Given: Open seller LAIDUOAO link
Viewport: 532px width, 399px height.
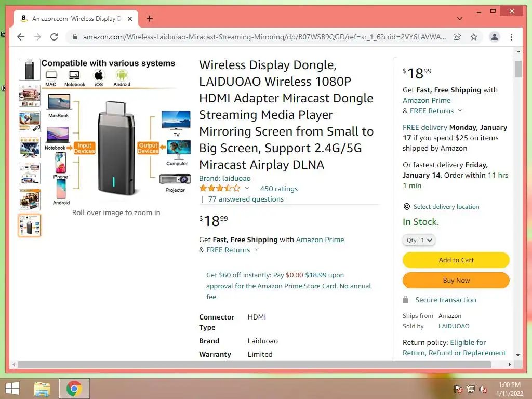Looking at the screenshot, I should pyautogui.click(x=454, y=326).
